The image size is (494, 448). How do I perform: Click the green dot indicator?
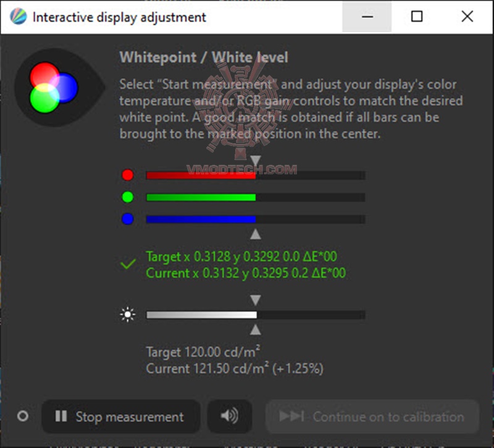(128, 197)
